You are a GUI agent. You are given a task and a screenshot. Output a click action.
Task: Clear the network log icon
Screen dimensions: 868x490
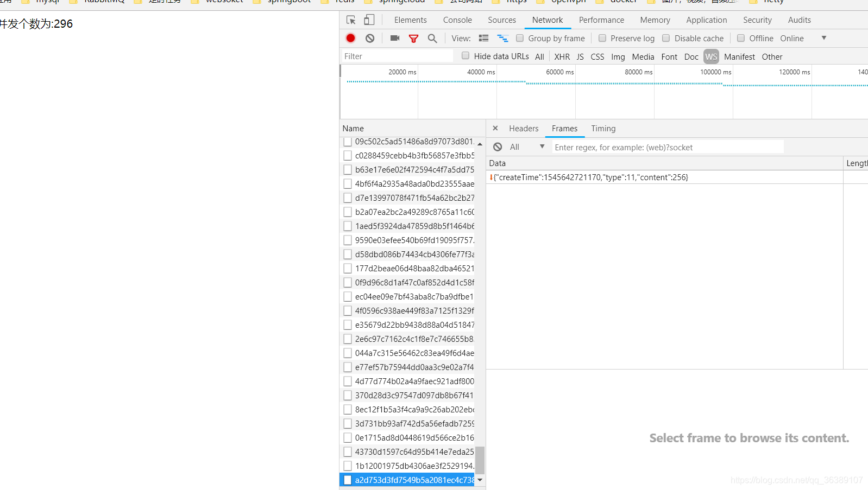click(x=370, y=38)
